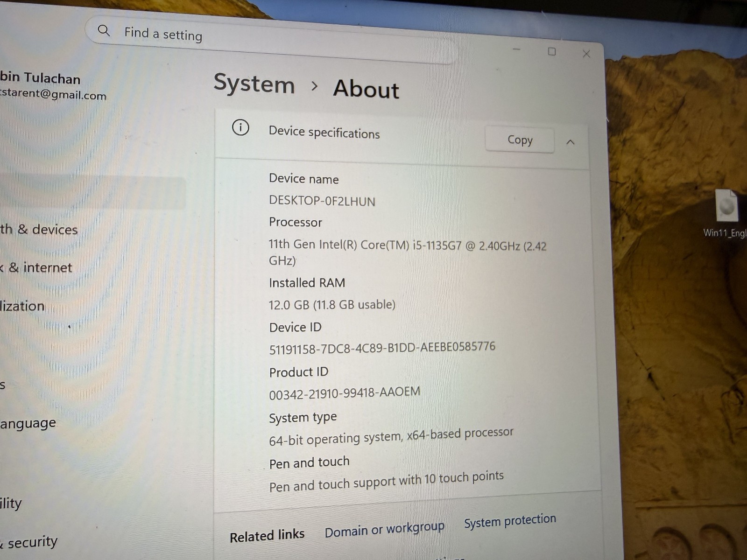The image size is (747, 560).
Task: Maximize the Settings window
Action: click(551, 51)
